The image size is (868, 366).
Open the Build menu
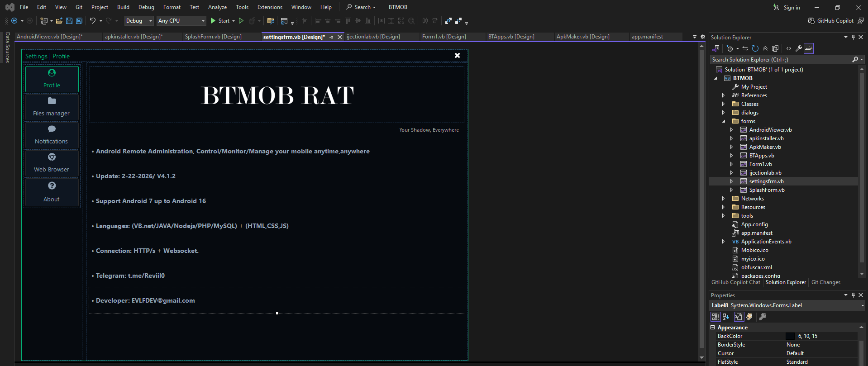(123, 7)
